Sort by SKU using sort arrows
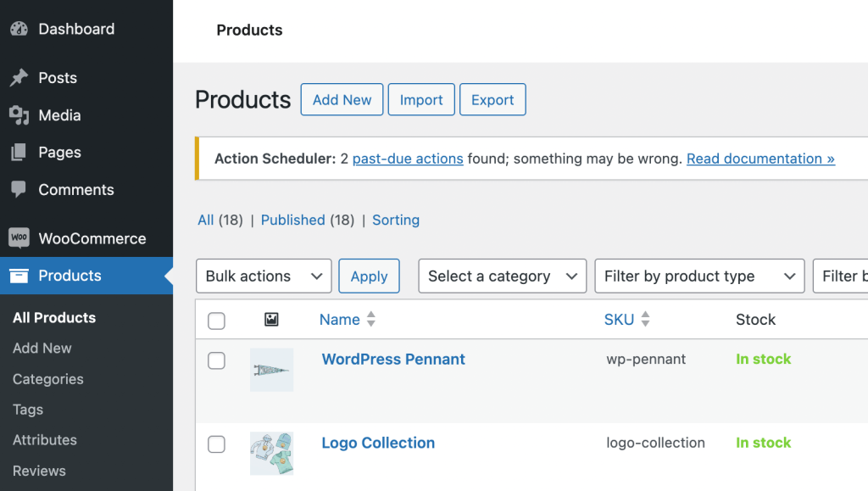 [x=645, y=320]
